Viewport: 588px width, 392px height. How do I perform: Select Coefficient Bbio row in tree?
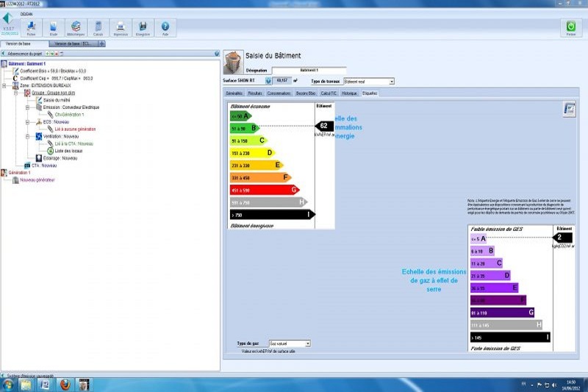pos(53,71)
